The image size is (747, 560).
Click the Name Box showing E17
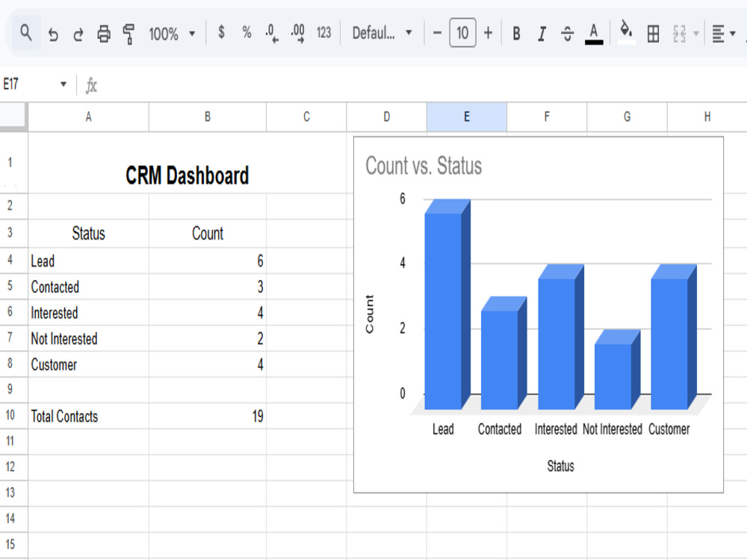28,84
